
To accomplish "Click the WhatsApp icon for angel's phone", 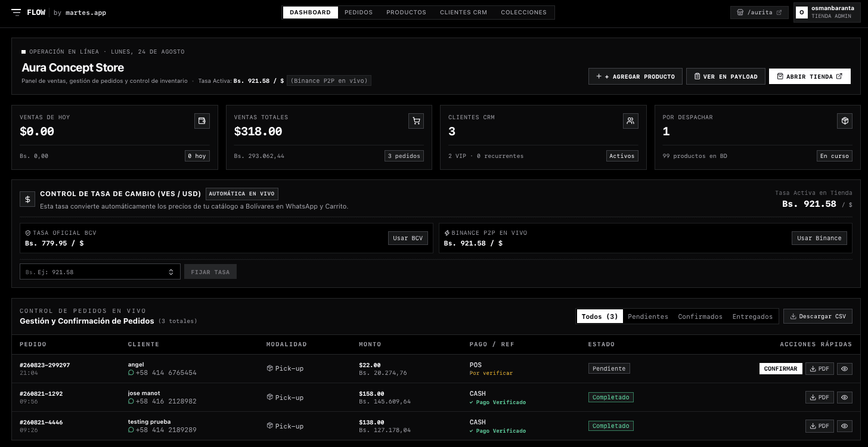I will (x=131, y=372).
